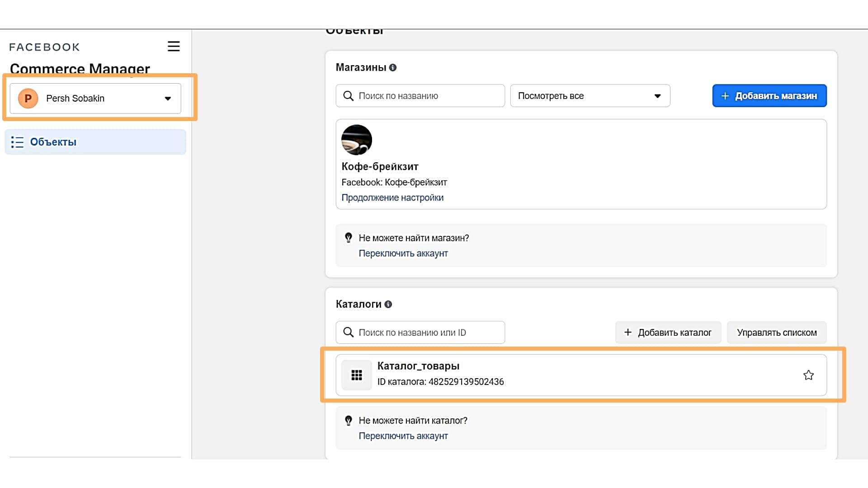
Task: Click the Кофе-брейкзит shop name
Action: (380, 166)
